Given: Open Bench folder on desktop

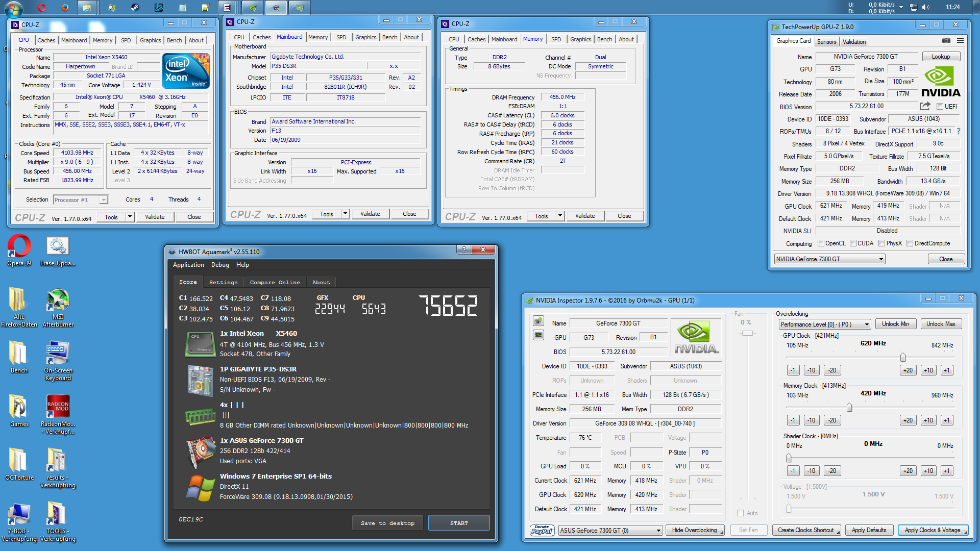Looking at the screenshot, I should (19, 357).
